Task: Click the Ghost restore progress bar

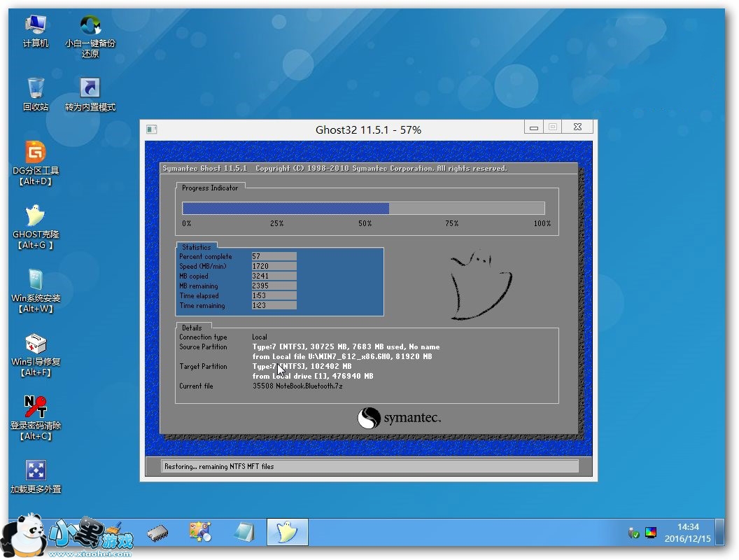Action: [x=363, y=208]
